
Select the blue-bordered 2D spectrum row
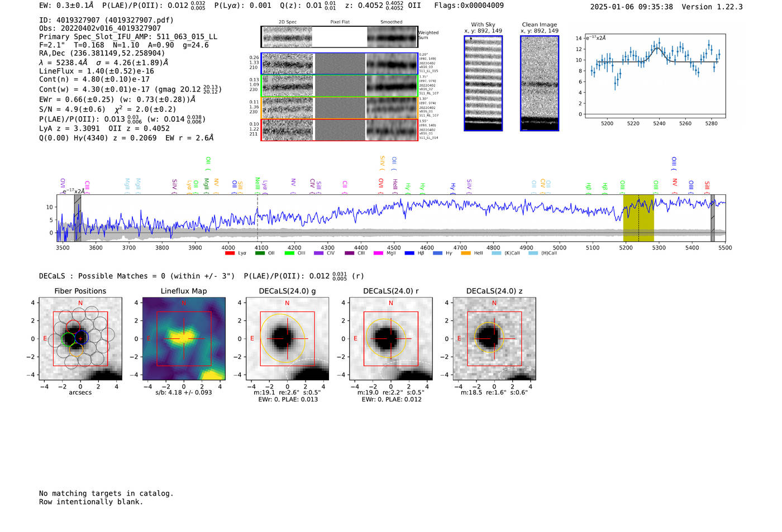[340, 64]
